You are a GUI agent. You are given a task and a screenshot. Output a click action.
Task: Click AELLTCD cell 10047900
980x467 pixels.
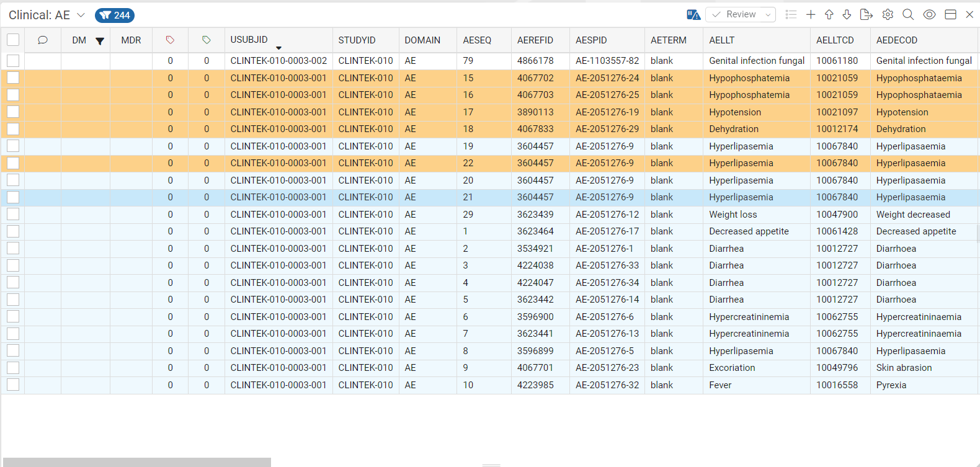pyautogui.click(x=840, y=215)
